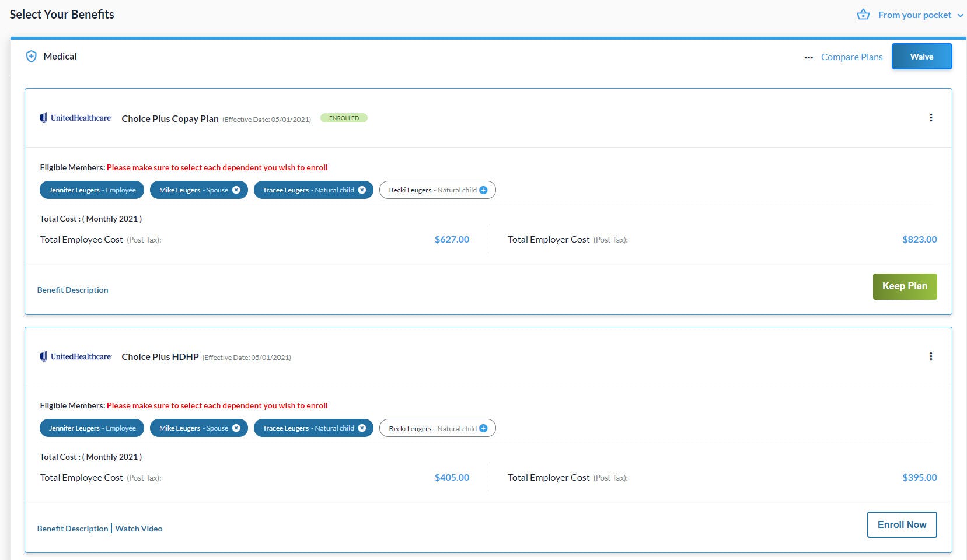Remove Mike Leugers - Spouse using the X icon

[x=236, y=190]
